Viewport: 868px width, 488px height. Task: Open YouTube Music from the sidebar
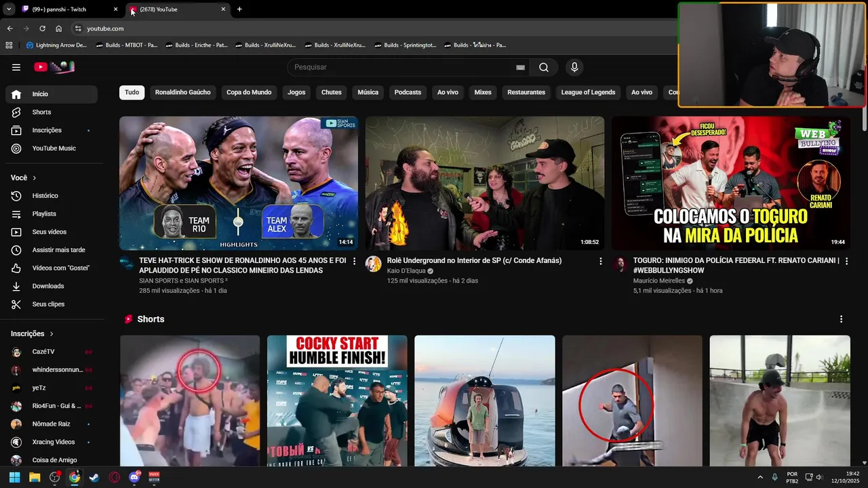(52, 148)
